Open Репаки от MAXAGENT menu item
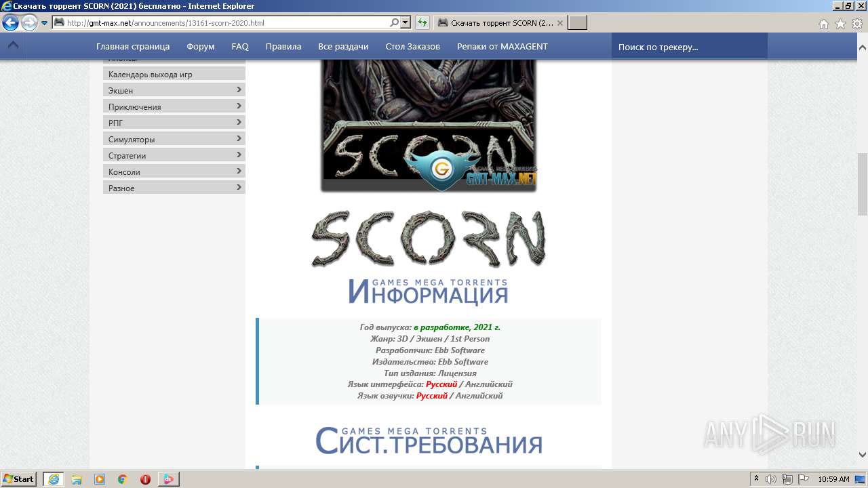 click(x=502, y=47)
